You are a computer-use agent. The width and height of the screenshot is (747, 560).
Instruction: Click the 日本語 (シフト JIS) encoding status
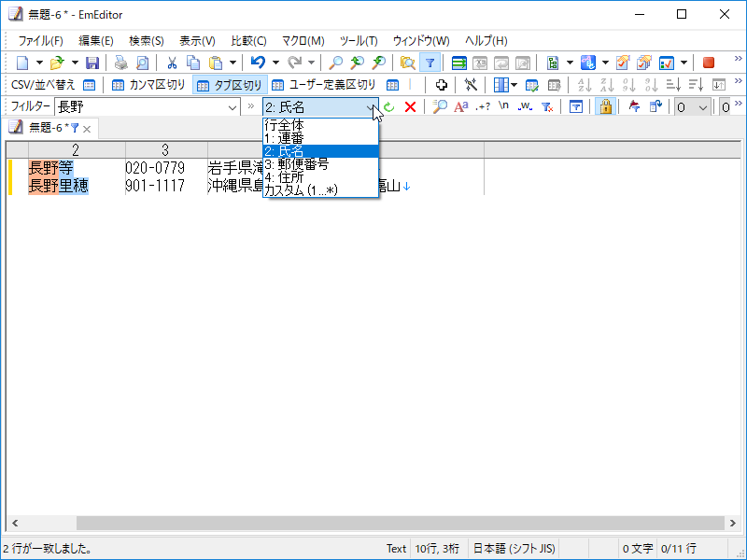[514, 549]
